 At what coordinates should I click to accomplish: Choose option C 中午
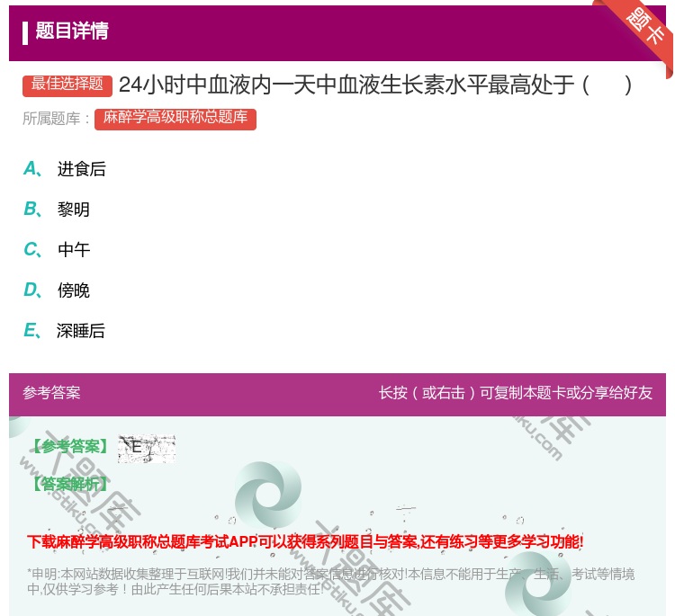(57, 249)
